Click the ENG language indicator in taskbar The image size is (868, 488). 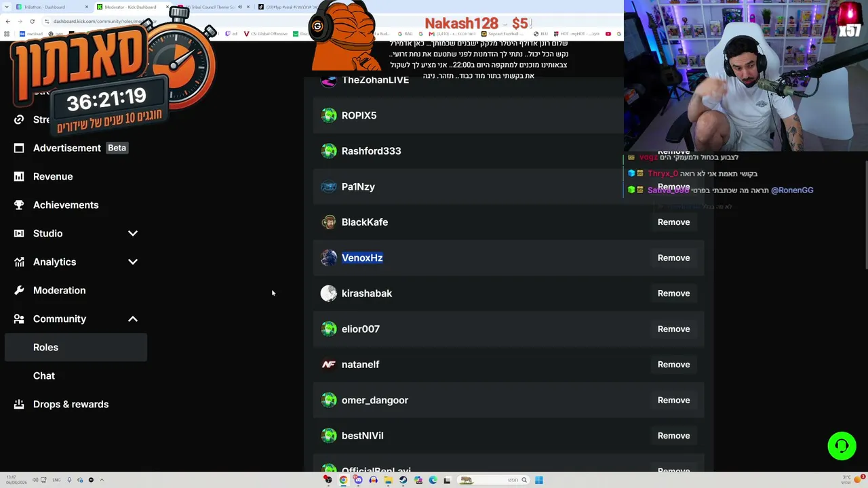56,480
